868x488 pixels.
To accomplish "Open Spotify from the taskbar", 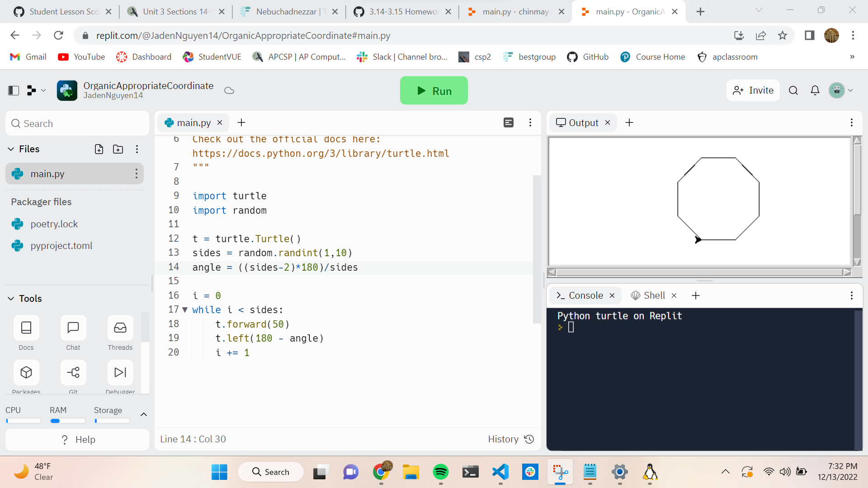I will pyautogui.click(x=440, y=472).
